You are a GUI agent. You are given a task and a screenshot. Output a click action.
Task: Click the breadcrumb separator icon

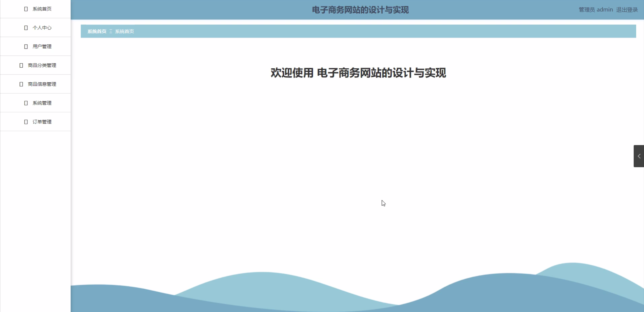pos(111,31)
